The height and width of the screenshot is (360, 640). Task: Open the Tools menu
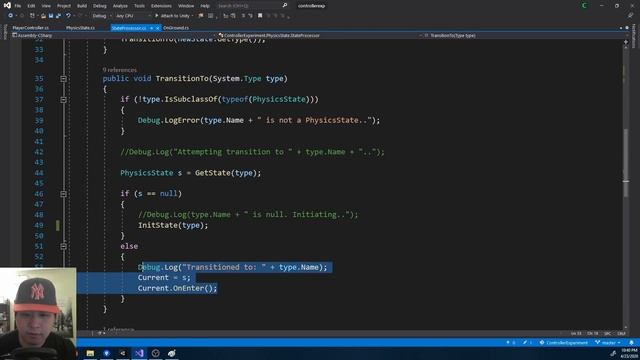pos(139,6)
